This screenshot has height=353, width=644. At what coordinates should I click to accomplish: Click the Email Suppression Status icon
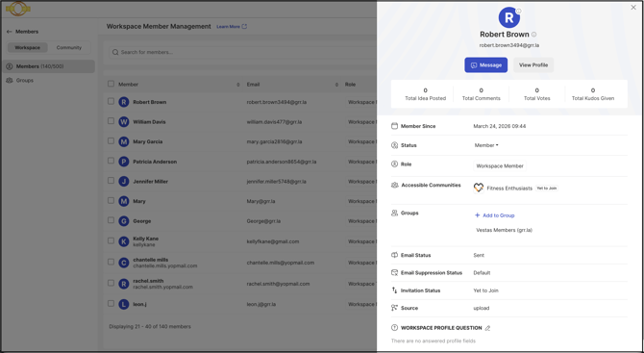tap(394, 273)
